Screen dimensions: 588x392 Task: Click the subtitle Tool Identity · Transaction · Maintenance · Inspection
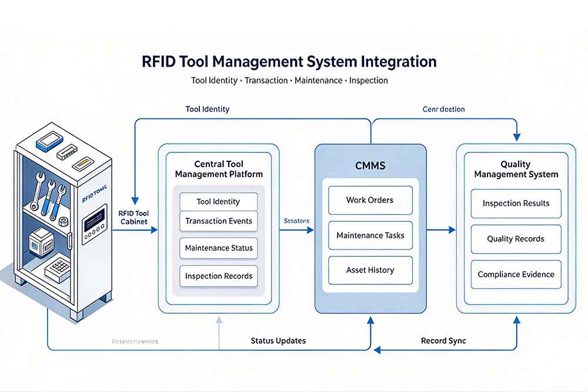[289, 81]
